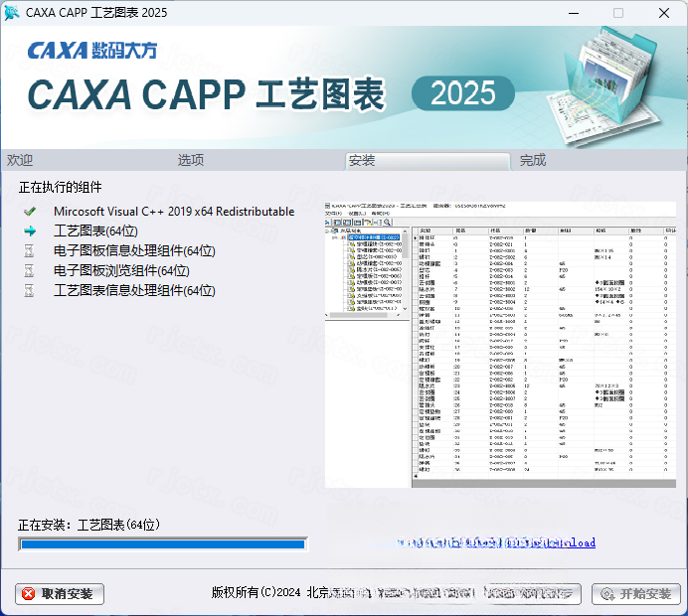Screen dimensions: 688x616
Task: Click the CAXA 数码大方 logo
Action: [x=92, y=51]
